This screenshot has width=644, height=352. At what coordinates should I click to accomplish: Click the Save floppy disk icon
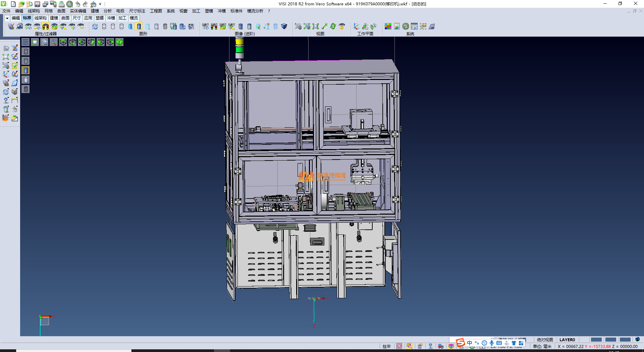coord(37,4)
